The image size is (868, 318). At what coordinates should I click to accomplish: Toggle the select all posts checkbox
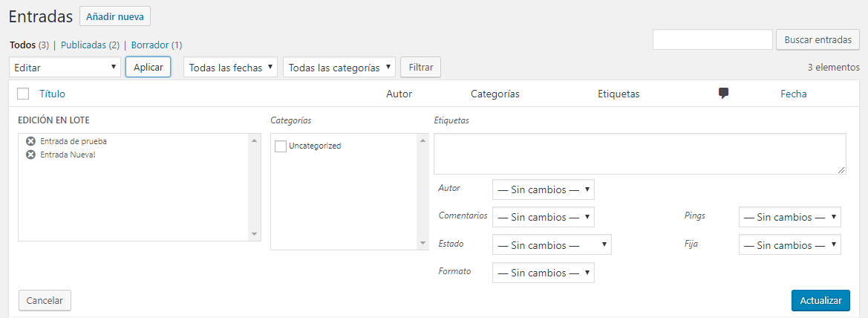23,94
